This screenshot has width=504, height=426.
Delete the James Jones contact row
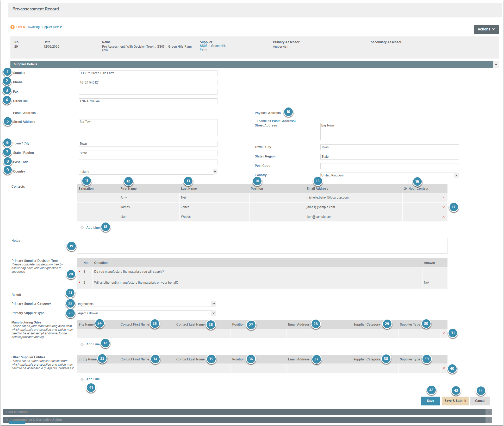pos(443,207)
